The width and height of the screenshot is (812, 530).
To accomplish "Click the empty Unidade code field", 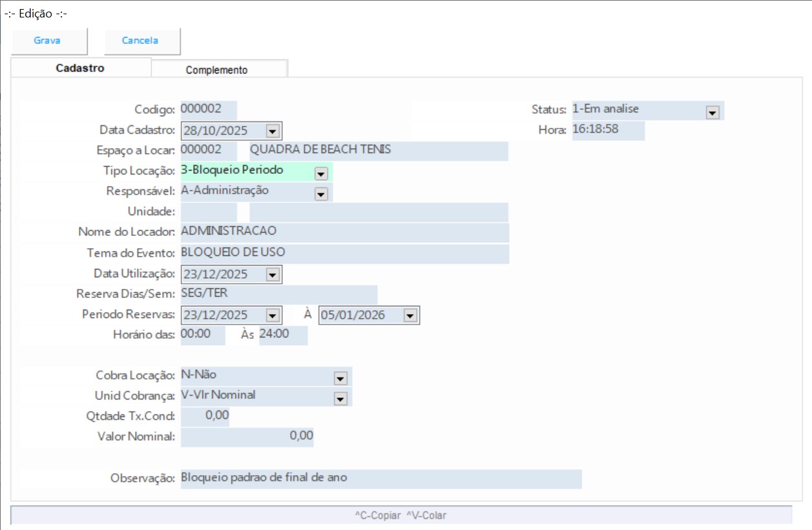I will pos(209,212).
